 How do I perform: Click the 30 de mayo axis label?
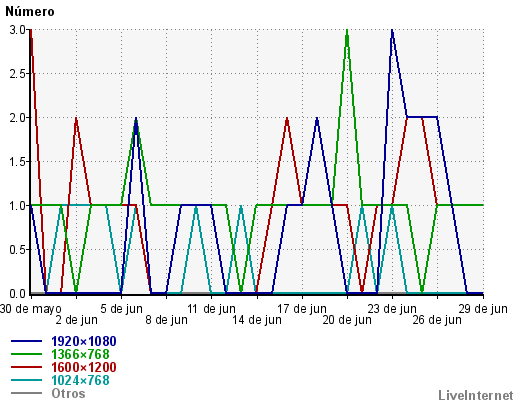31,309
